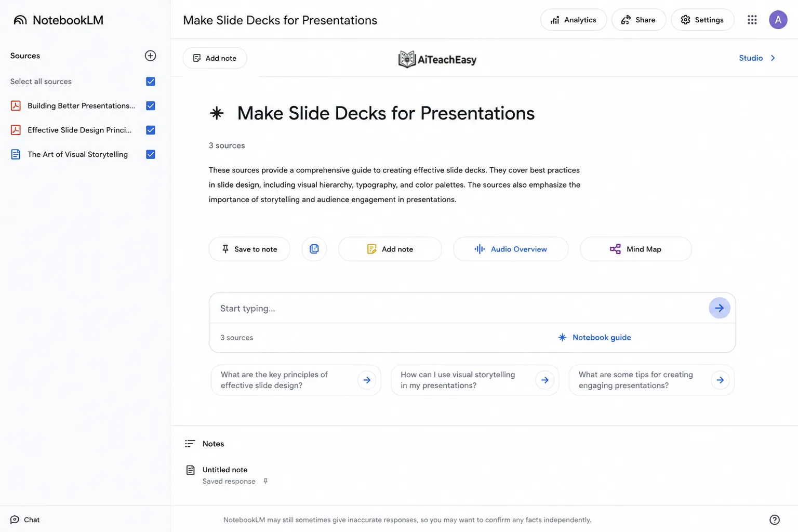Click the Sources heading

click(x=25, y=56)
